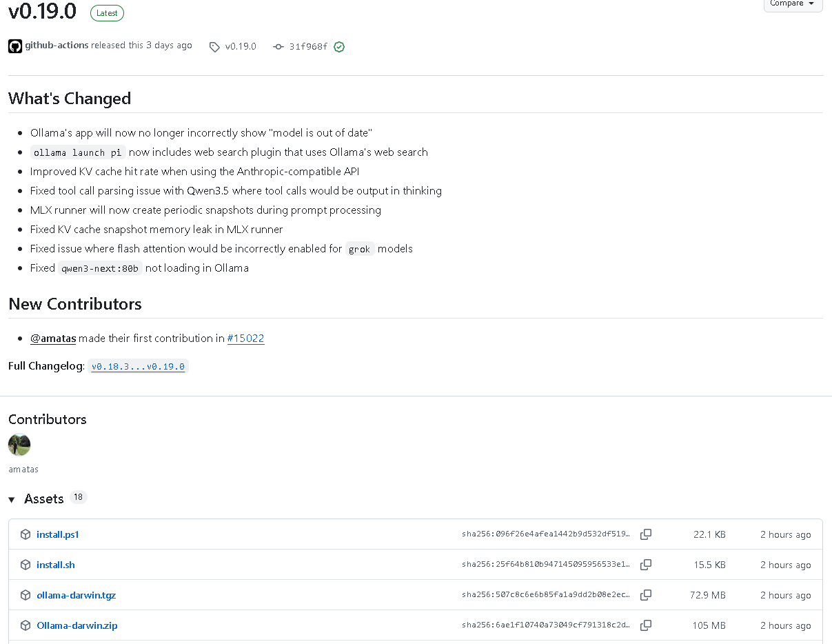Click the What's Changed heading
The image size is (832, 644).
(70, 99)
